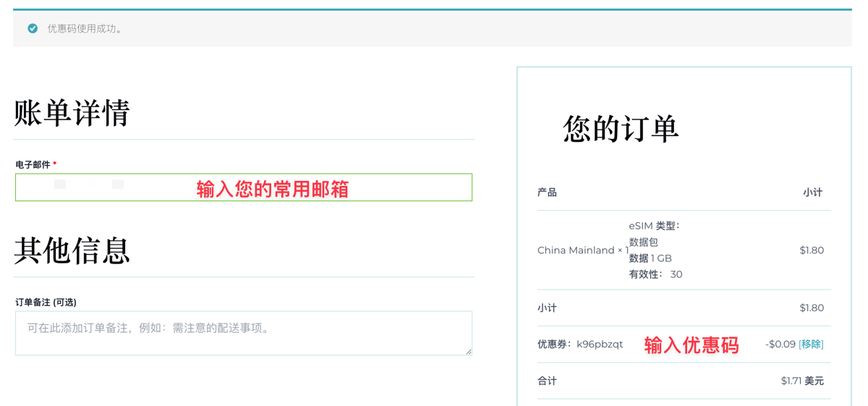Click the 电子邮件 email input field
Viewport: 868px width, 406px height.
coord(243,187)
